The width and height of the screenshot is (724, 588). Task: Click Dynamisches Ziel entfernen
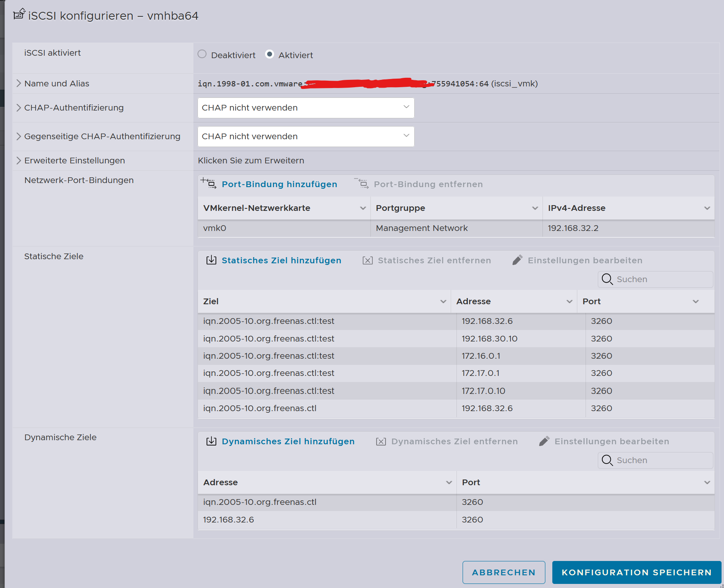point(454,441)
